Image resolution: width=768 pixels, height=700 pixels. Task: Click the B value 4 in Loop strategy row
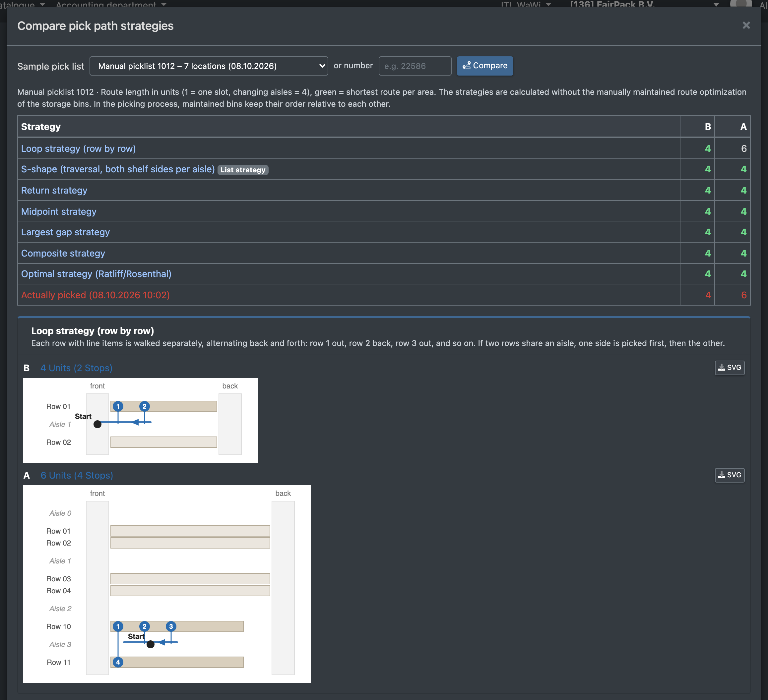[x=708, y=148]
